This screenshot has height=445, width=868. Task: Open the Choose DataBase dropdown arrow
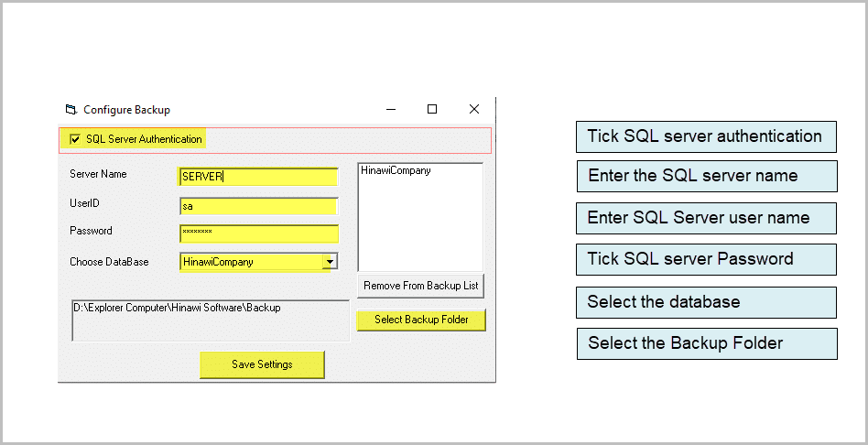330,262
